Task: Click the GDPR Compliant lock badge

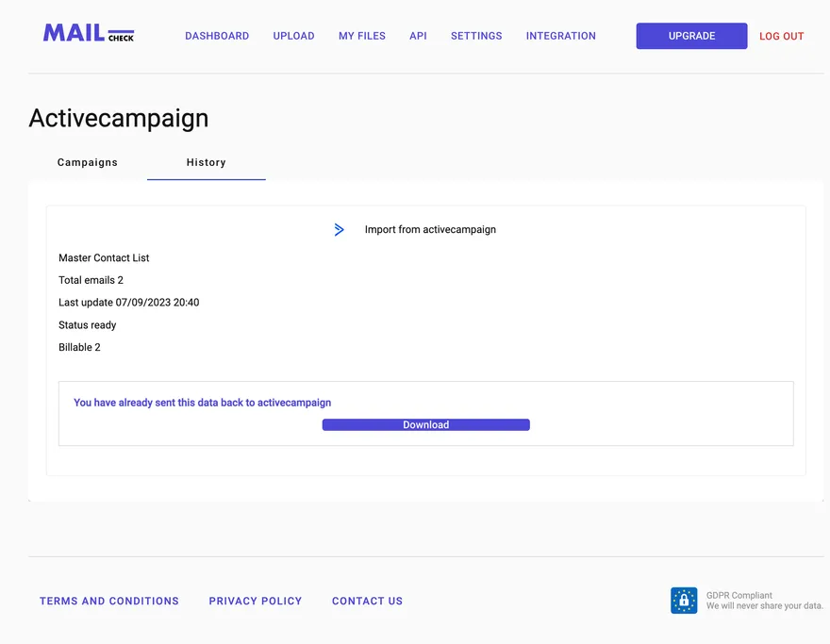Action: tap(683, 600)
